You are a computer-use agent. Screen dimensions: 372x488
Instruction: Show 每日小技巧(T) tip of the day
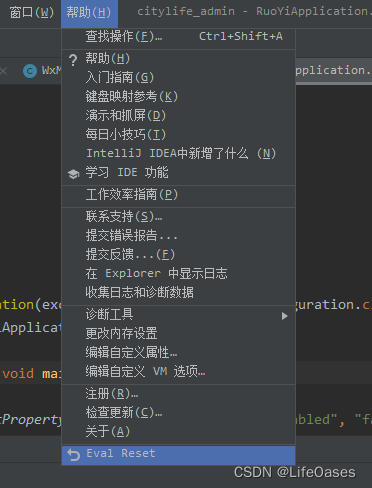pyautogui.click(x=178, y=135)
